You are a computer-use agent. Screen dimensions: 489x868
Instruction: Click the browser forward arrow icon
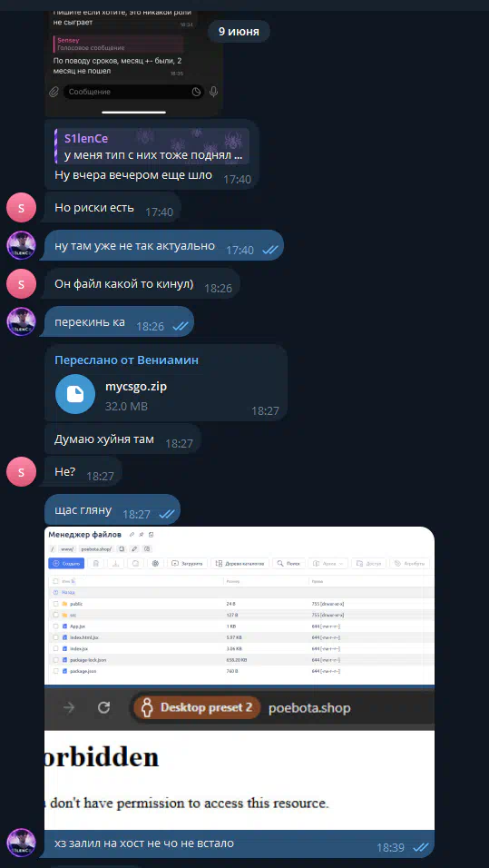click(x=69, y=707)
